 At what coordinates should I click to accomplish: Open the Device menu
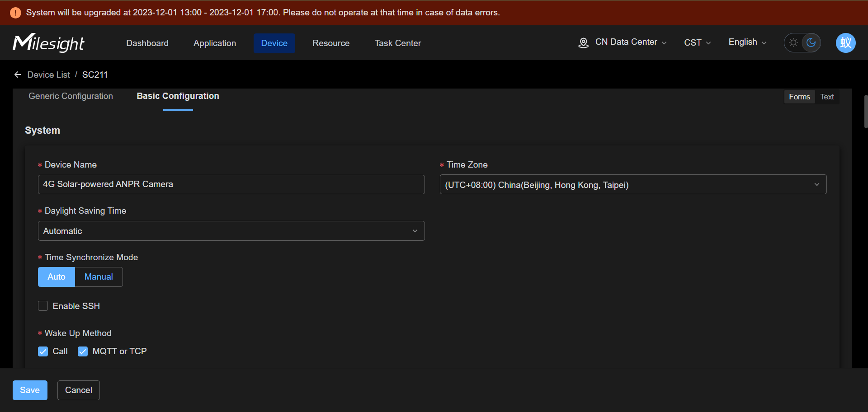tap(274, 43)
